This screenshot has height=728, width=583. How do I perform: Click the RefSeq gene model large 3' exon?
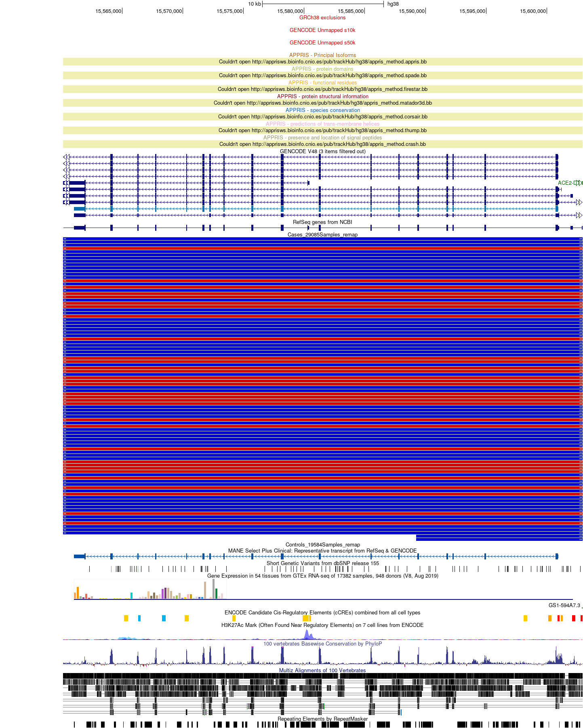click(x=80, y=228)
